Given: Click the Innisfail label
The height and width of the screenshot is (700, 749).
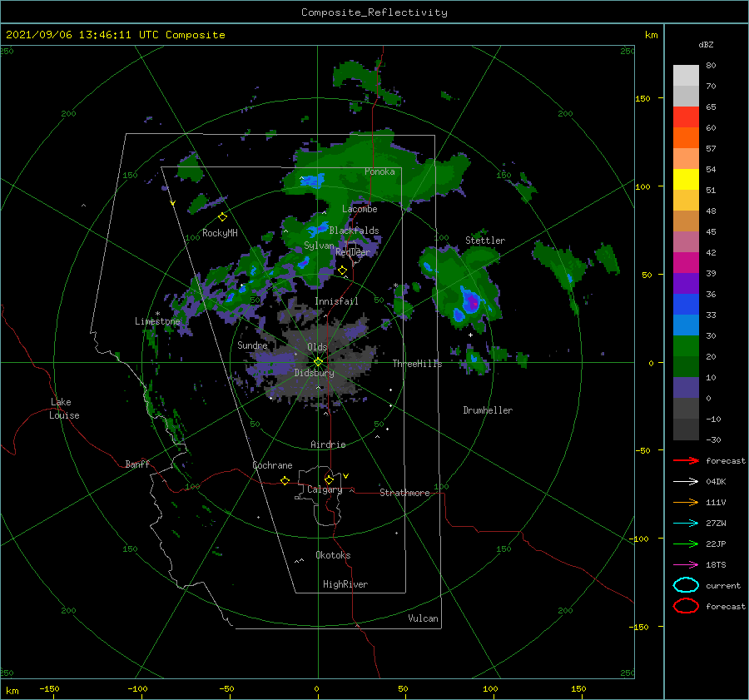Looking at the screenshot, I should click(x=336, y=301).
